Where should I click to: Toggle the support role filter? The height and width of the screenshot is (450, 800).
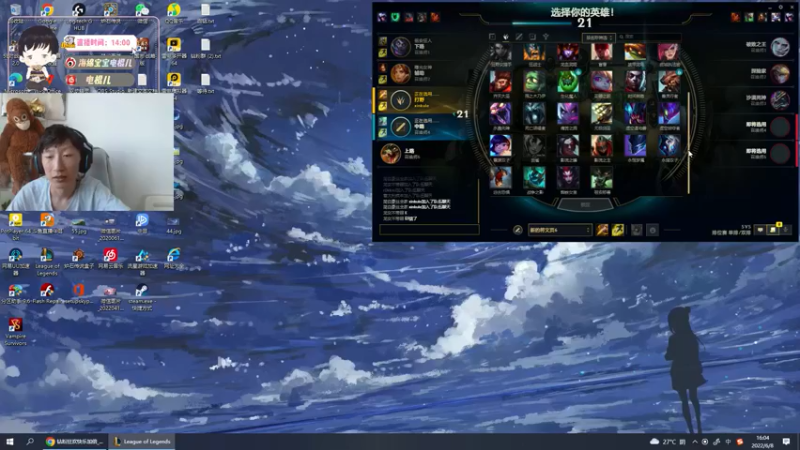click(x=545, y=37)
